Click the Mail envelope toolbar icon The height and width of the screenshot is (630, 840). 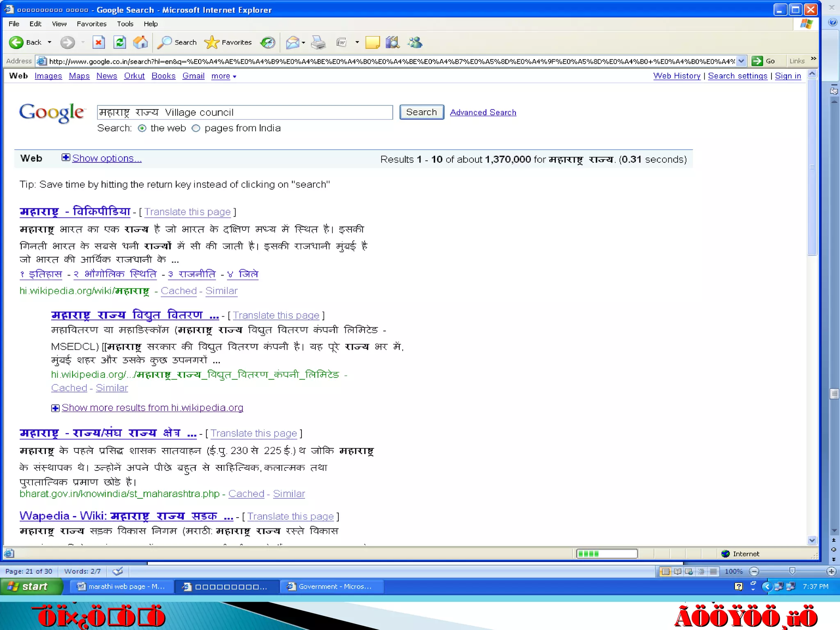(x=292, y=42)
